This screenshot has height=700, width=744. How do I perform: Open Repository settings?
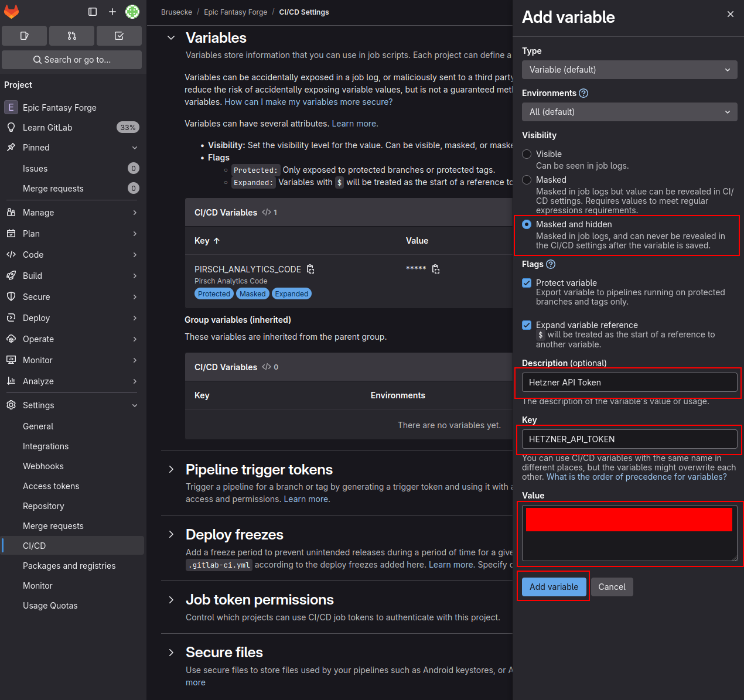coord(71,506)
